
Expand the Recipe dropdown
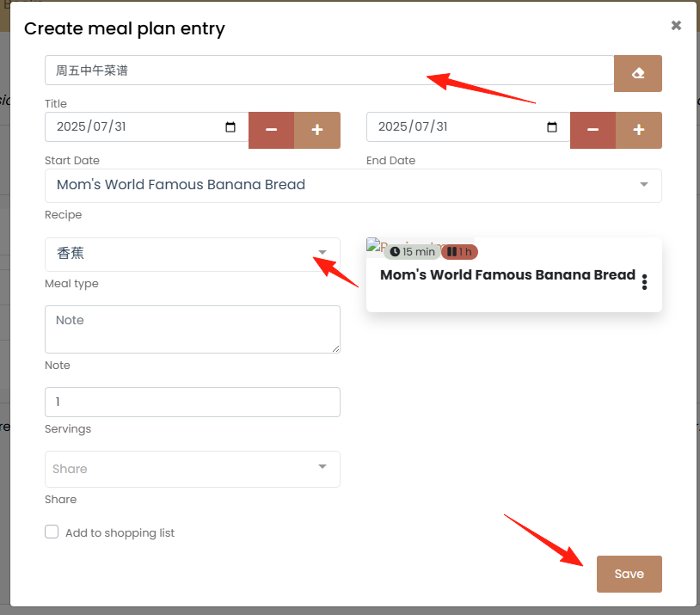coord(353,185)
